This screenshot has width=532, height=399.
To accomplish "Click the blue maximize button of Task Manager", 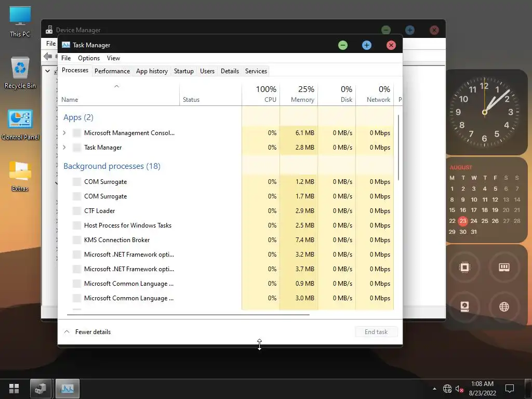I will pyautogui.click(x=366, y=45).
